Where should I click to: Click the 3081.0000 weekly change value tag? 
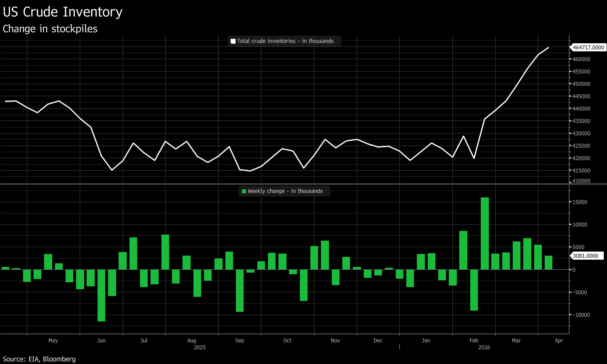pyautogui.click(x=586, y=256)
